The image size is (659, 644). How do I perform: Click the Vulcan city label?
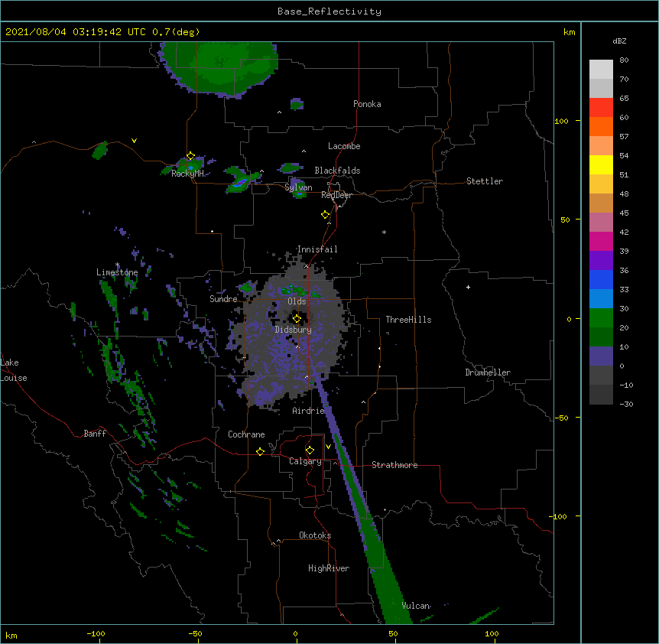point(416,606)
